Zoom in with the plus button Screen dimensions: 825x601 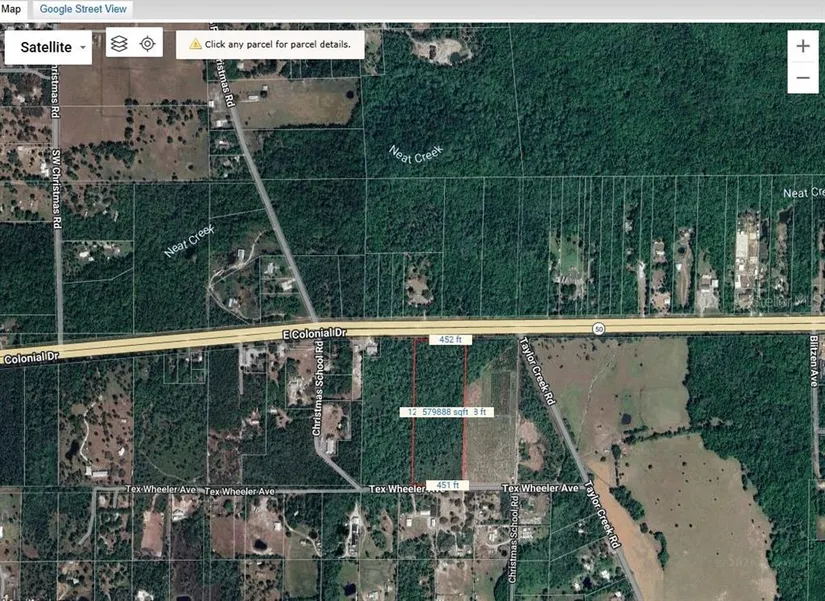[x=802, y=46]
